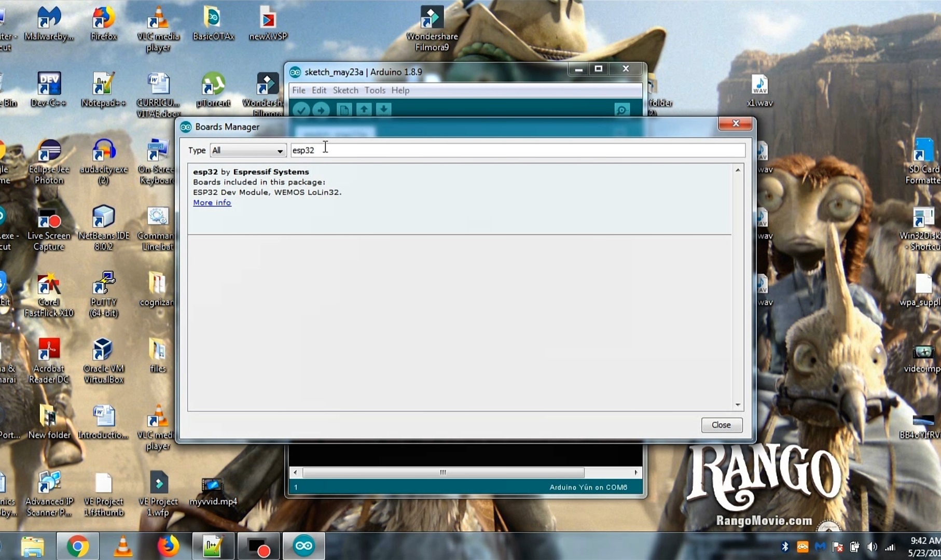This screenshot has width=941, height=560.
Task: Select the BasicOTAx desktop icon
Action: (x=213, y=24)
